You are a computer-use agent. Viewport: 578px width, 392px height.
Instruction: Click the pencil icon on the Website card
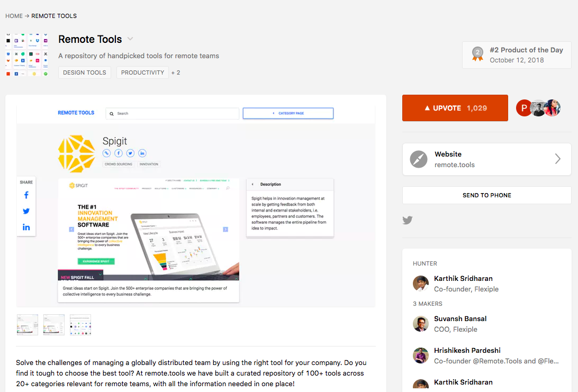[418, 159]
